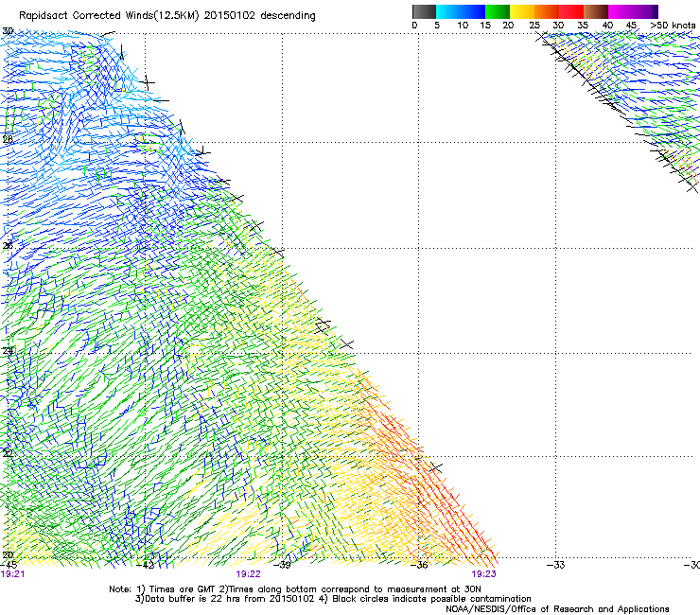Click the longitude axis label '-39'

click(x=282, y=565)
